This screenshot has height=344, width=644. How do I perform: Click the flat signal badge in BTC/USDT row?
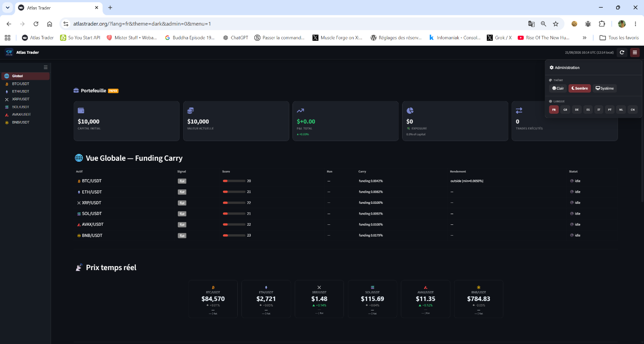click(182, 181)
